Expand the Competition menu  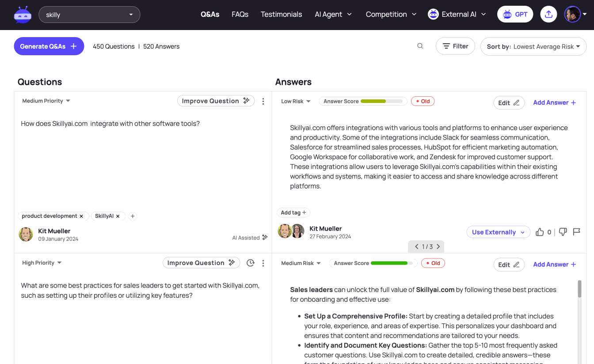(391, 14)
